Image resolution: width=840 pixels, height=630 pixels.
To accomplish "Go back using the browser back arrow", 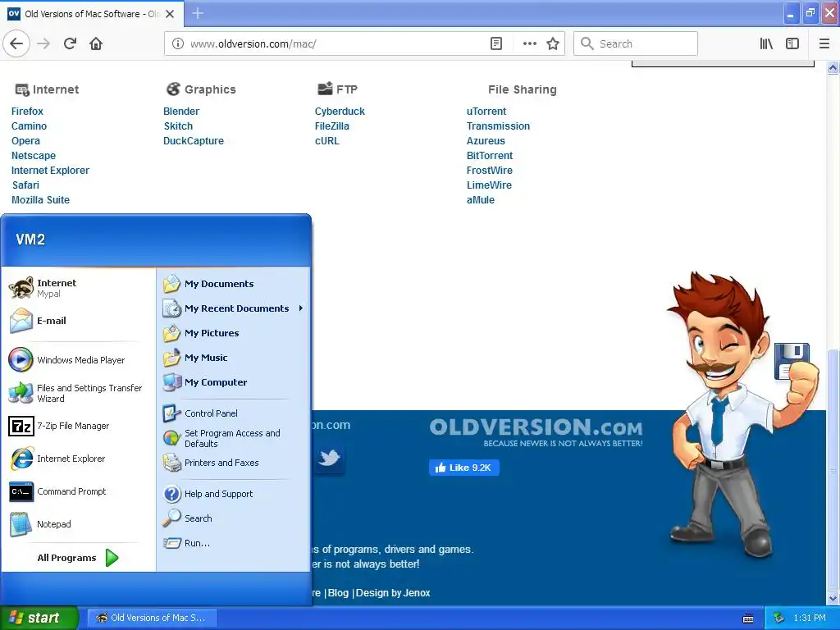I will tap(16, 43).
